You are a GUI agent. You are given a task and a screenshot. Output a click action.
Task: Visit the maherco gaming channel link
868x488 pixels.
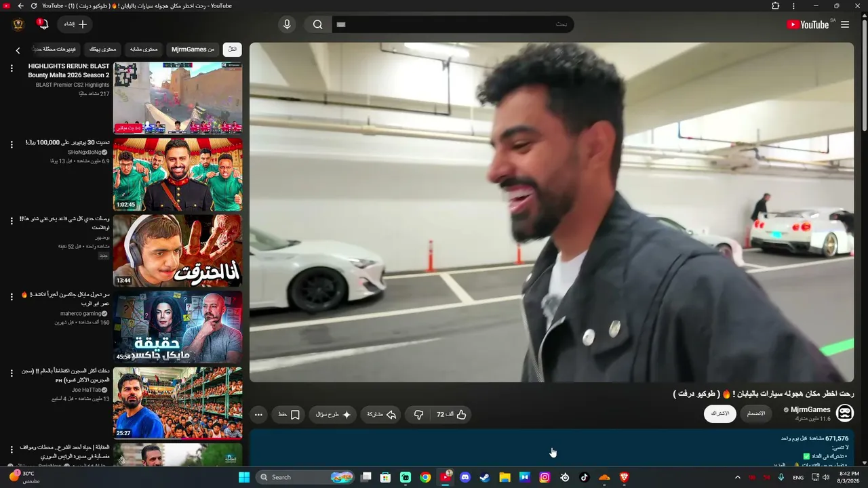point(81,314)
